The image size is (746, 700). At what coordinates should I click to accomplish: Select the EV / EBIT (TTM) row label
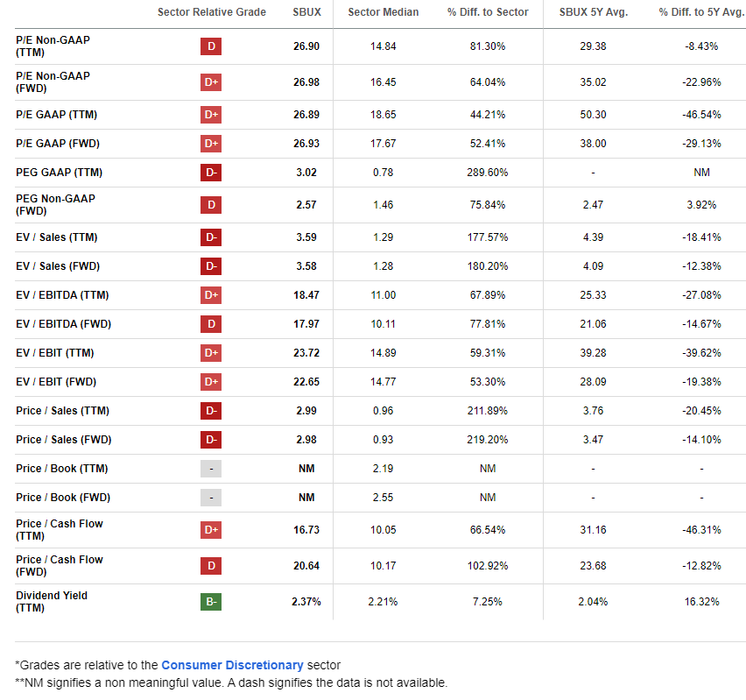54,353
